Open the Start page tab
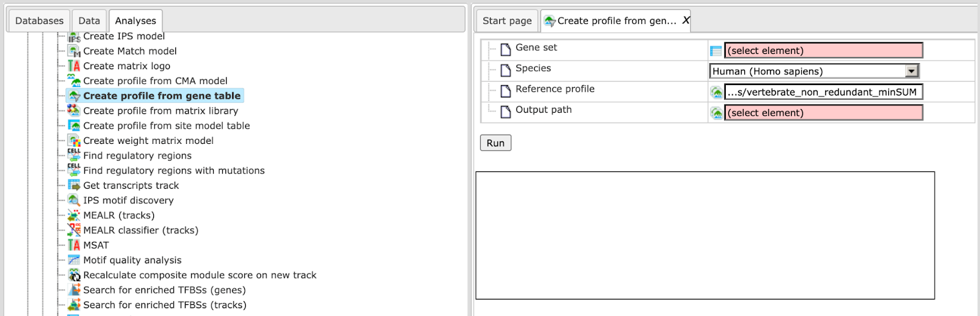This screenshot has height=316, width=980. point(507,21)
